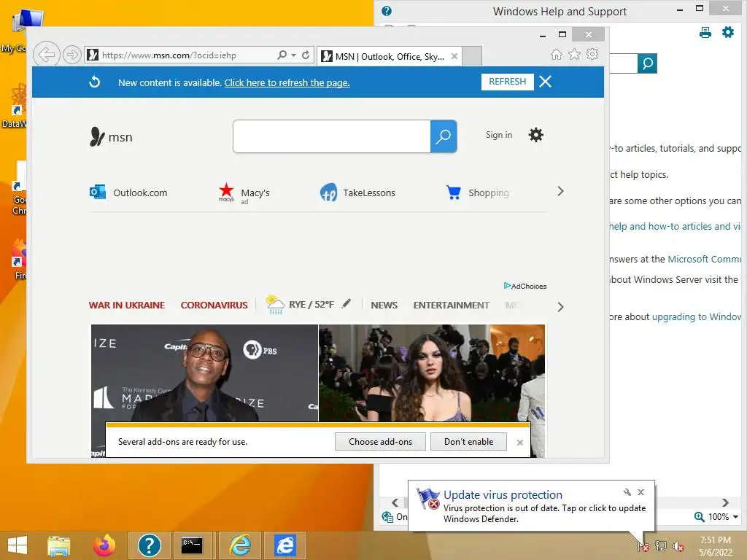Open the Shopping cart shortcut
The height and width of the screenshot is (560, 747).
[478, 192]
